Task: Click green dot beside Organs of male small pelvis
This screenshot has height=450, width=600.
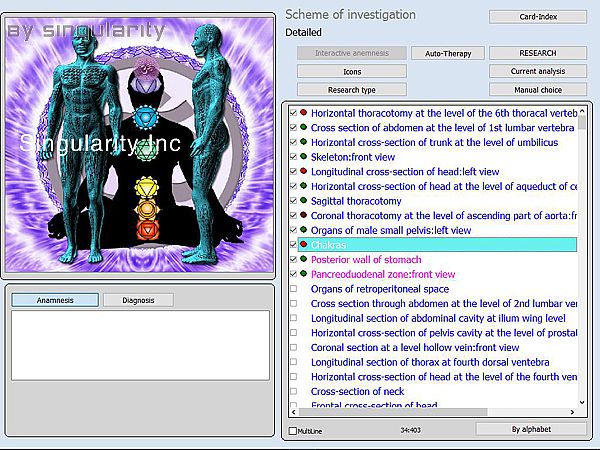Action: [304, 230]
